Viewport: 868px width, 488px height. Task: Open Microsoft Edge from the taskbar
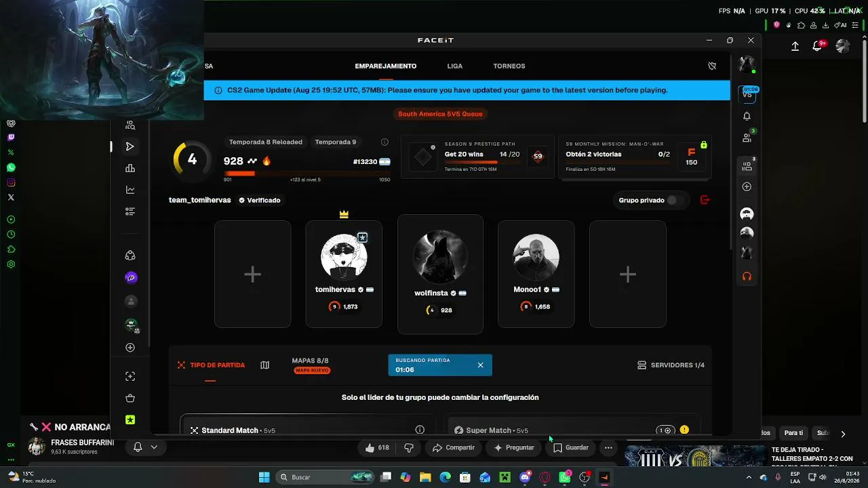pyautogui.click(x=445, y=477)
